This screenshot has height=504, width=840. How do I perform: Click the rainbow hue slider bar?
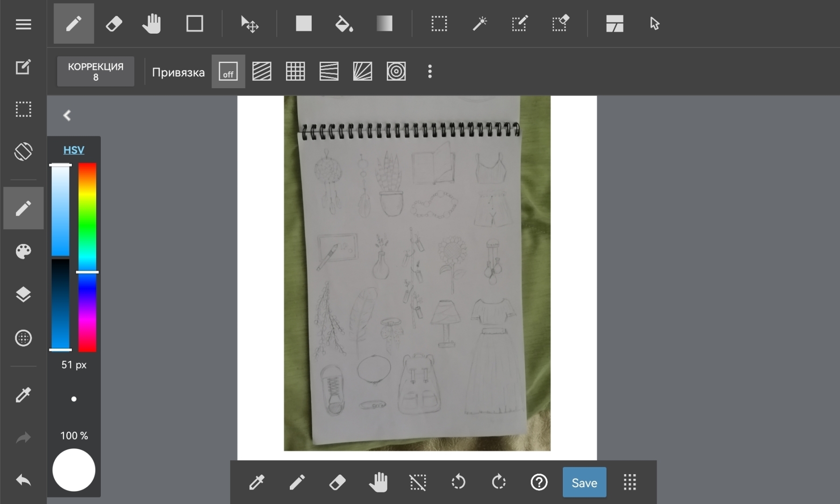point(87,257)
